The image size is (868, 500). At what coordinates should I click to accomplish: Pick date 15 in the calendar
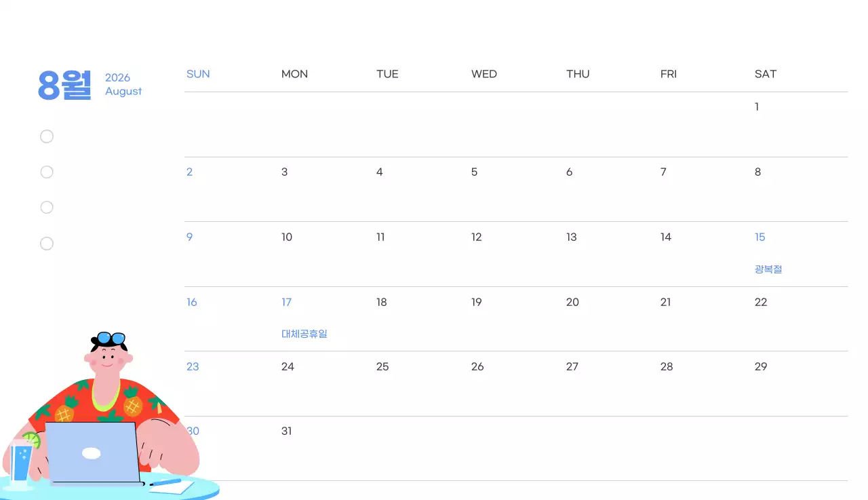(760, 237)
